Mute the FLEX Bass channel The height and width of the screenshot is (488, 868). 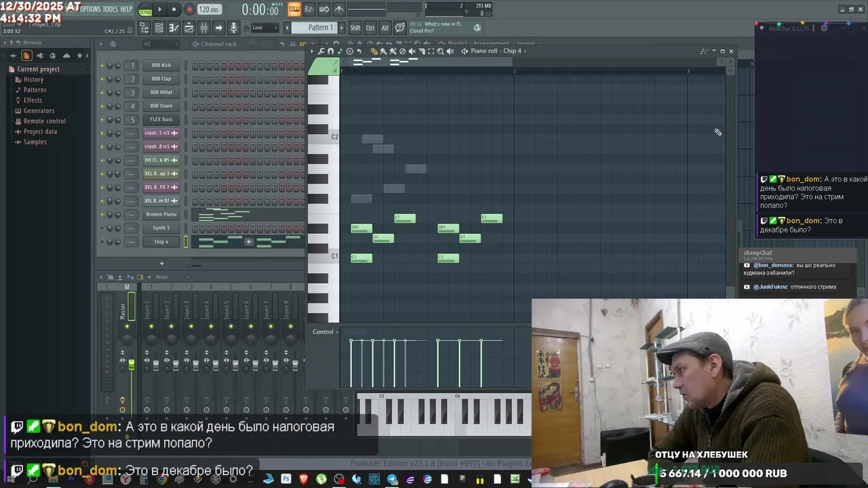(102, 120)
